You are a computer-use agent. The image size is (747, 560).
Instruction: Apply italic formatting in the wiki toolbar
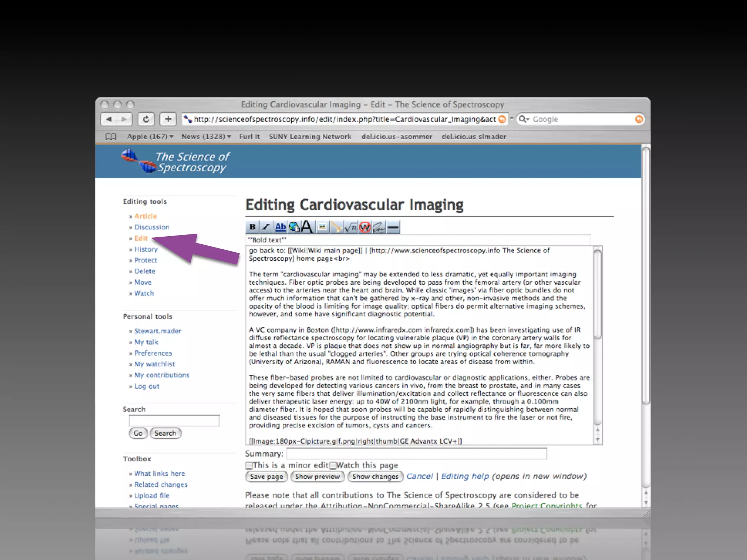[266, 227]
